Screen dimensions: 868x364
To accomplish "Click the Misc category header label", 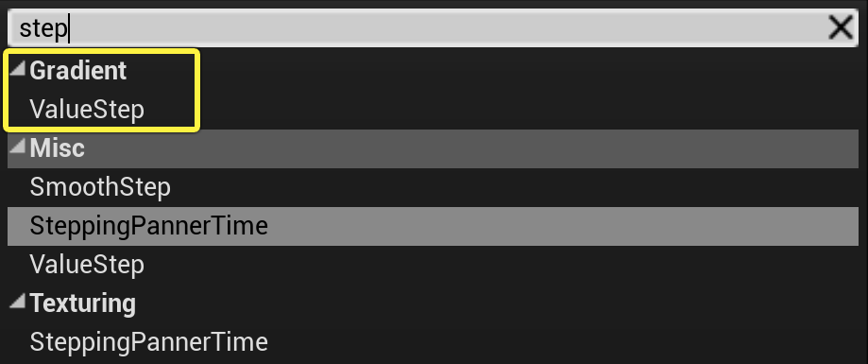I will coord(57,148).
